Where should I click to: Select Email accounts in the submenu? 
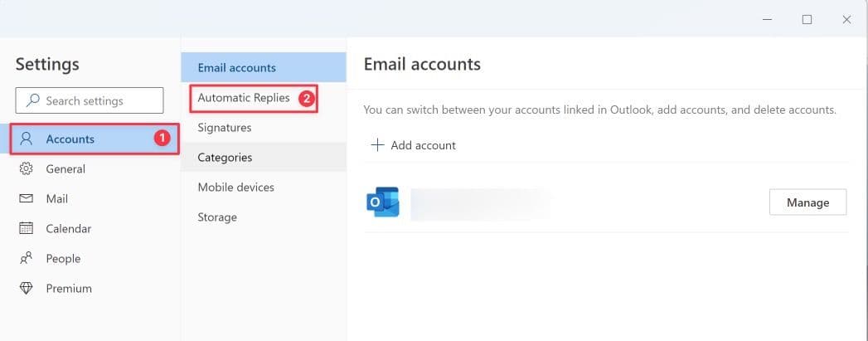[x=236, y=68]
